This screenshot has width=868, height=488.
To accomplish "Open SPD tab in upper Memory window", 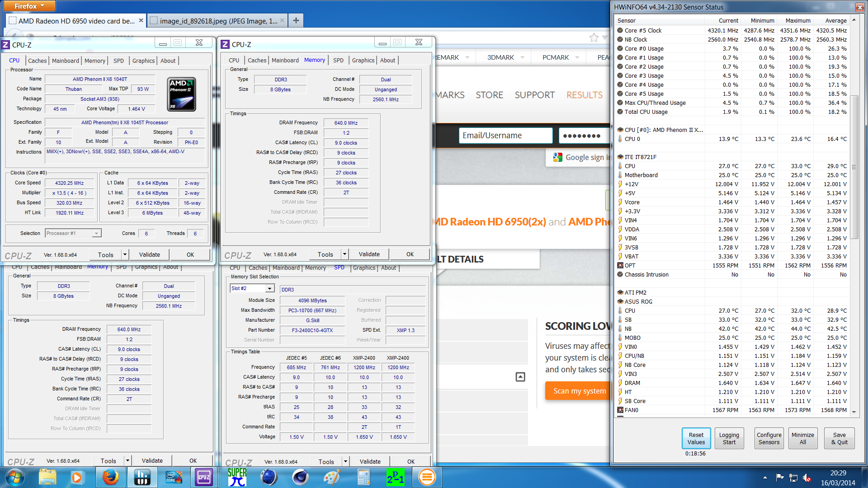I will (x=338, y=60).
